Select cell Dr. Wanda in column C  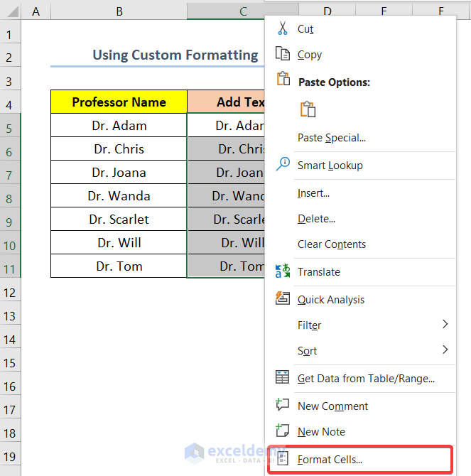(x=226, y=196)
